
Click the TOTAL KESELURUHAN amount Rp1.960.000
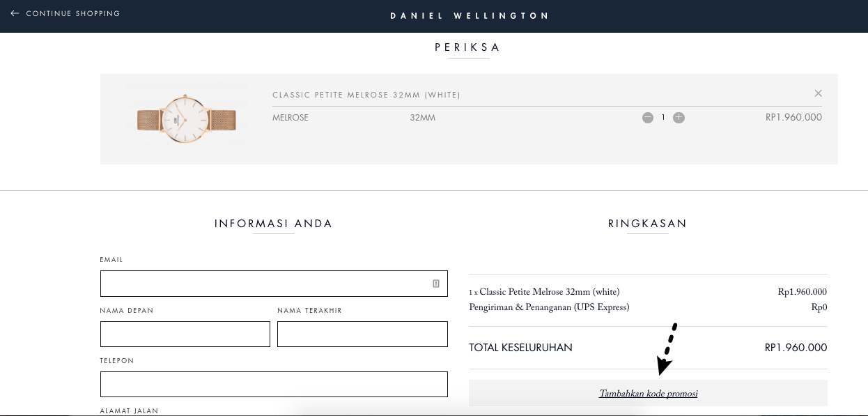pos(796,348)
